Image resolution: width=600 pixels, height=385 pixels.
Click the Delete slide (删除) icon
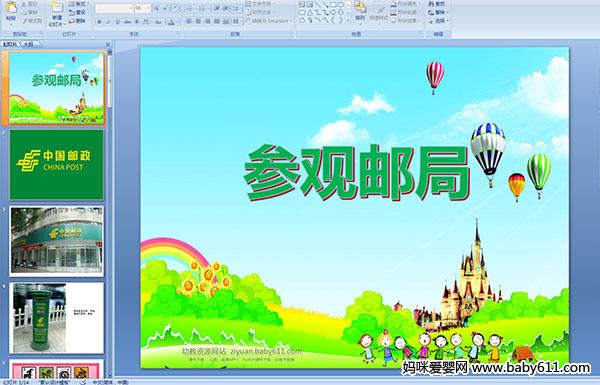72,21
